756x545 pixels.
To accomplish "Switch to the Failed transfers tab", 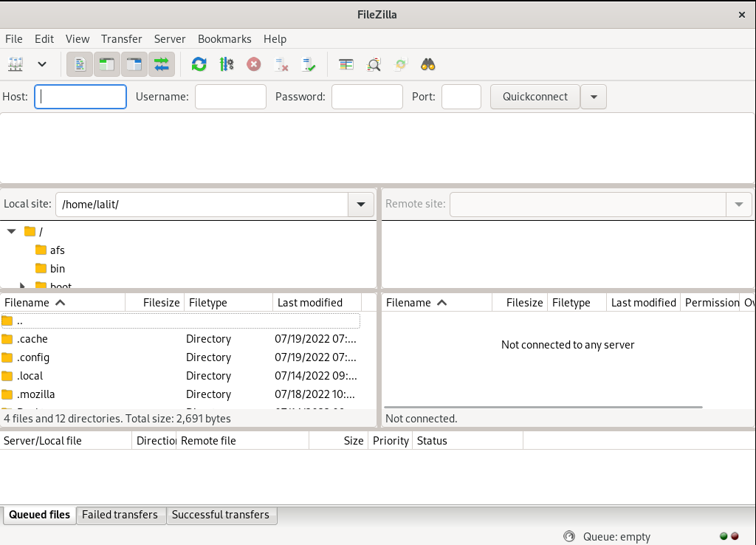I will click(x=120, y=515).
